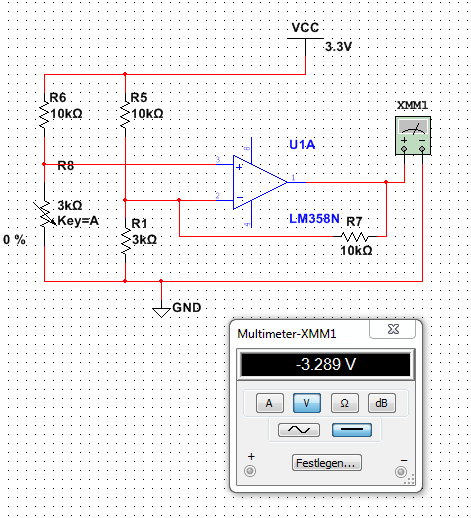Close the Multimeter-XMM1 window

393,329
